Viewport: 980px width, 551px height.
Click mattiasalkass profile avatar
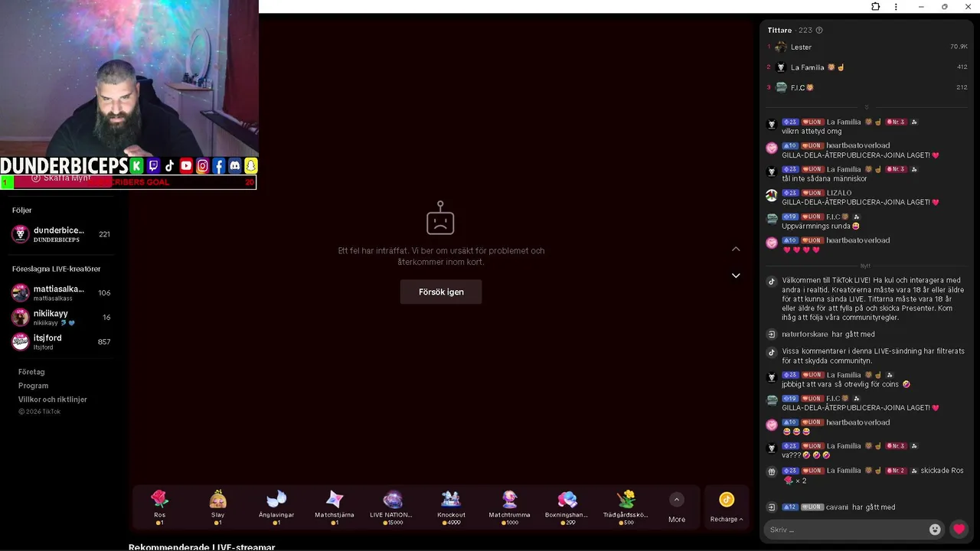(x=21, y=293)
